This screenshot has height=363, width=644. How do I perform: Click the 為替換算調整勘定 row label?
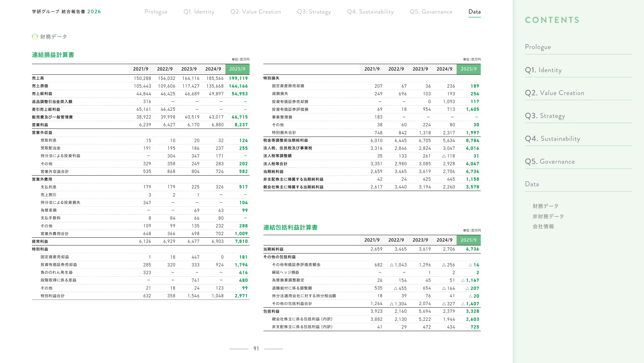point(288,280)
